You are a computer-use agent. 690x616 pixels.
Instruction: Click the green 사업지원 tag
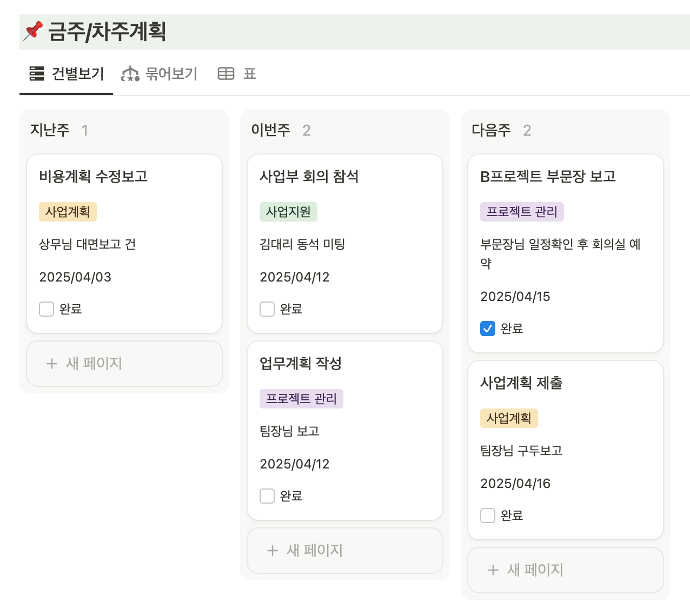coord(288,212)
